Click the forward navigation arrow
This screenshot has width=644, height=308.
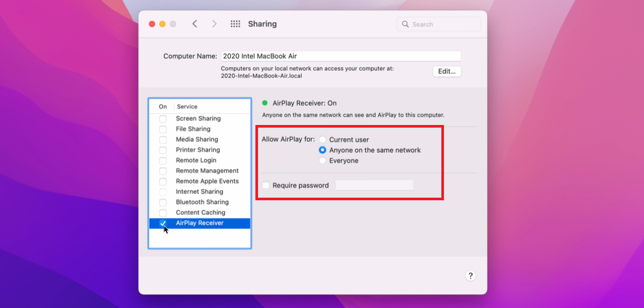coord(214,24)
